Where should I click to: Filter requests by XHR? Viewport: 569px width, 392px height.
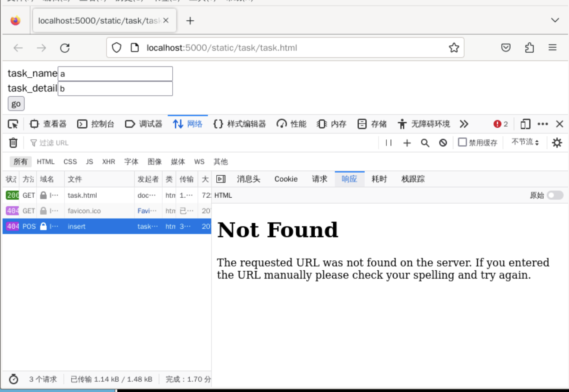point(108,161)
